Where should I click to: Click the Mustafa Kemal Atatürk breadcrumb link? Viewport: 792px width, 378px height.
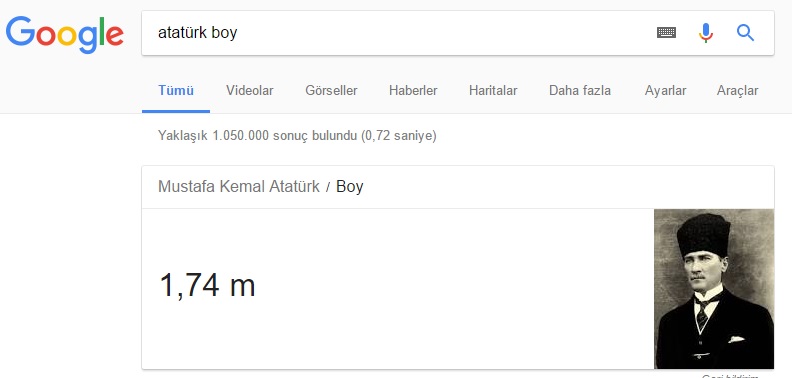click(x=239, y=186)
